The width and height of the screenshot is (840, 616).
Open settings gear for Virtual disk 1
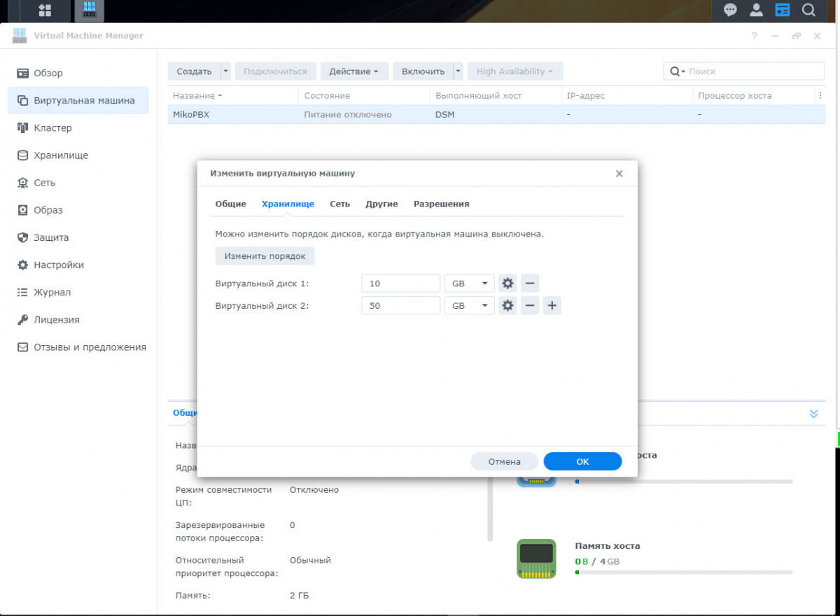[x=507, y=283]
